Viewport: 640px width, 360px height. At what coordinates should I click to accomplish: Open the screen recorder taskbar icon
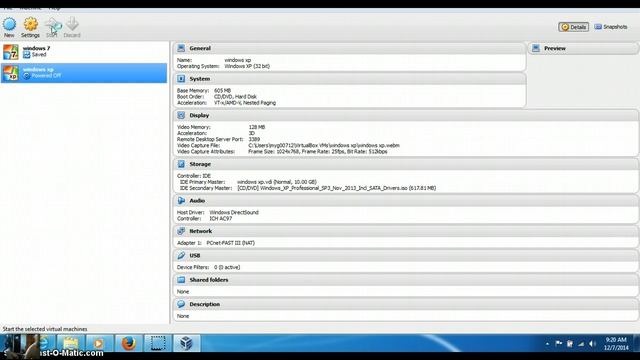pyautogui.click(x=158, y=343)
